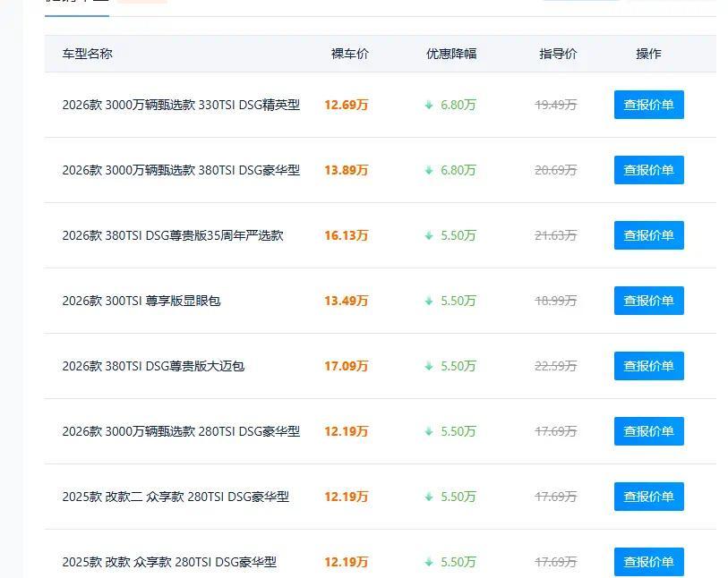Click the 16.13万 bare car price
Image resolution: width=728 pixels, height=578 pixels.
point(346,235)
